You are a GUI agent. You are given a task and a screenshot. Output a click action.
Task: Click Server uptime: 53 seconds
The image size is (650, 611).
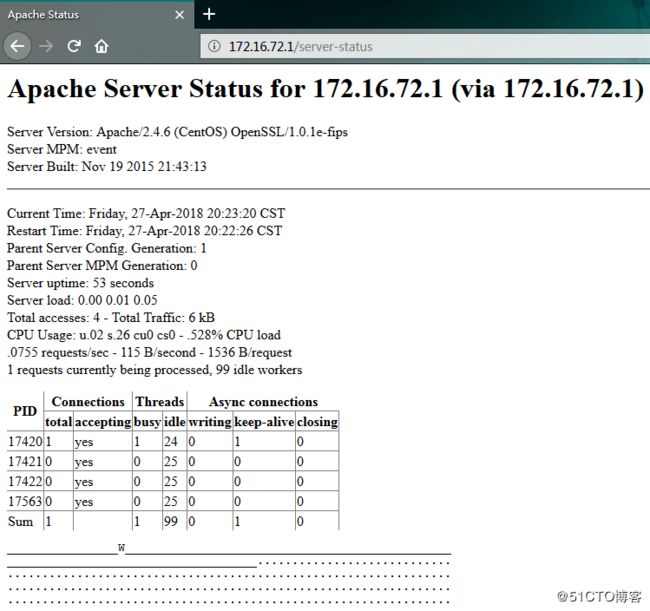tap(80, 283)
